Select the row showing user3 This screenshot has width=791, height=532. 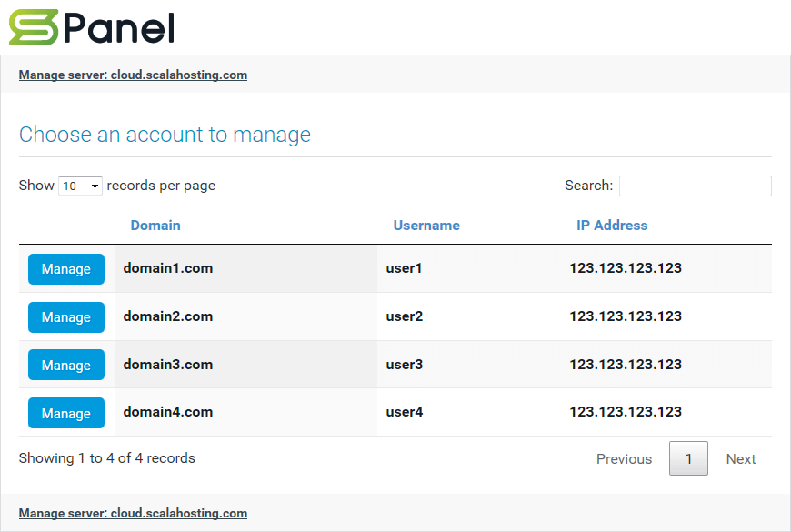404,365
